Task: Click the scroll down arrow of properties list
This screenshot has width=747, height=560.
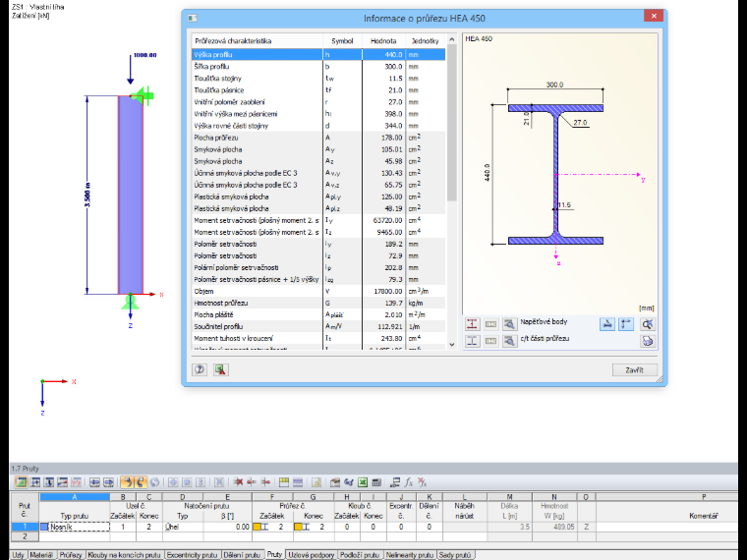Action: (x=451, y=345)
